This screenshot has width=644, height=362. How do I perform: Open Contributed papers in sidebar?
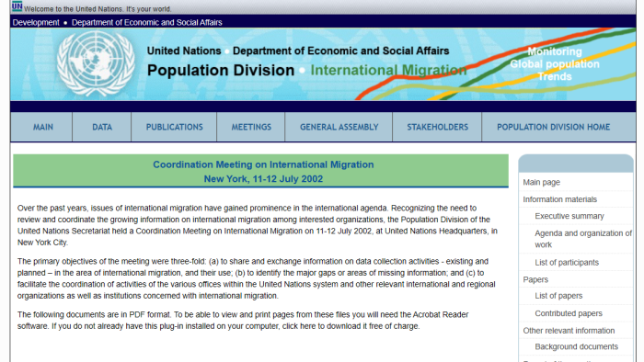pos(569,313)
